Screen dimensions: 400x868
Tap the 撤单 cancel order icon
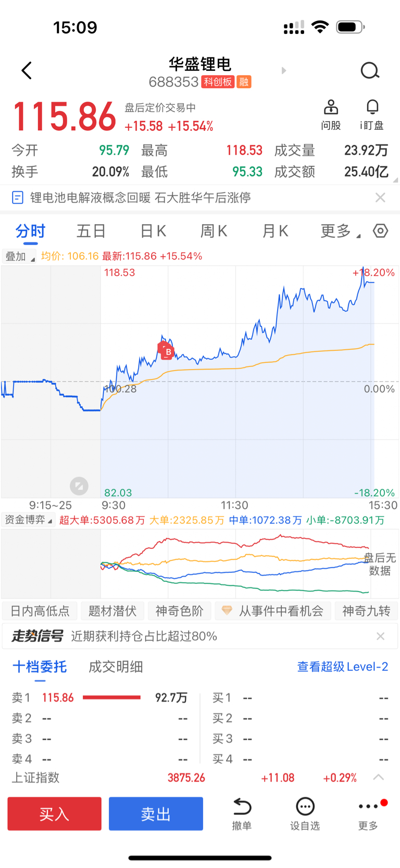242,807
